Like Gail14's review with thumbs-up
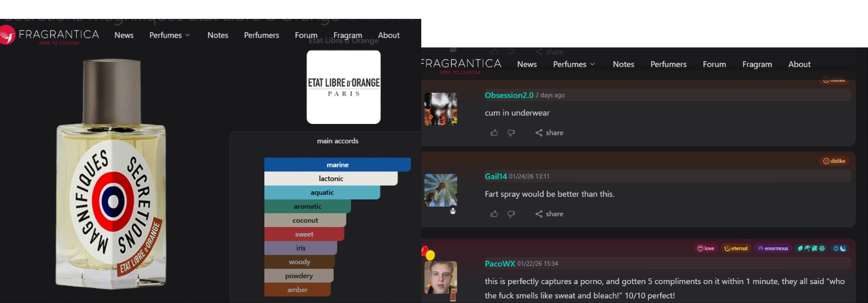The width and height of the screenshot is (868, 303). click(494, 214)
